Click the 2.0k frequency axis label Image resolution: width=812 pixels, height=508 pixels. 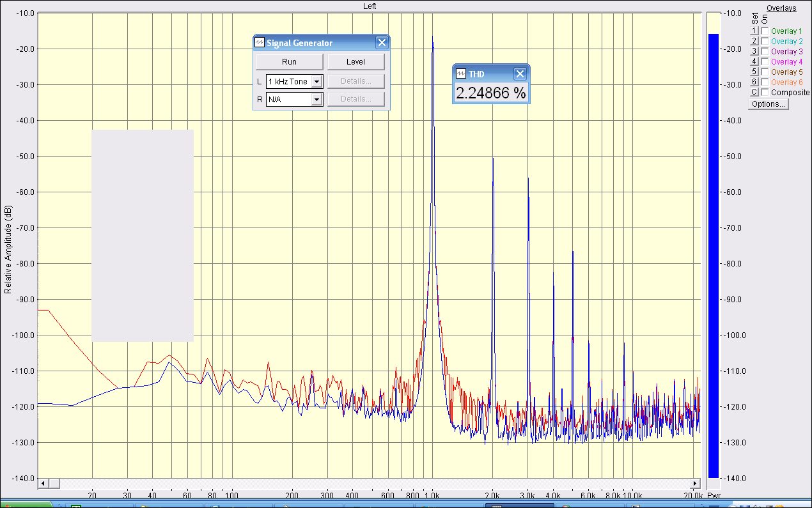pyautogui.click(x=493, y=495)
